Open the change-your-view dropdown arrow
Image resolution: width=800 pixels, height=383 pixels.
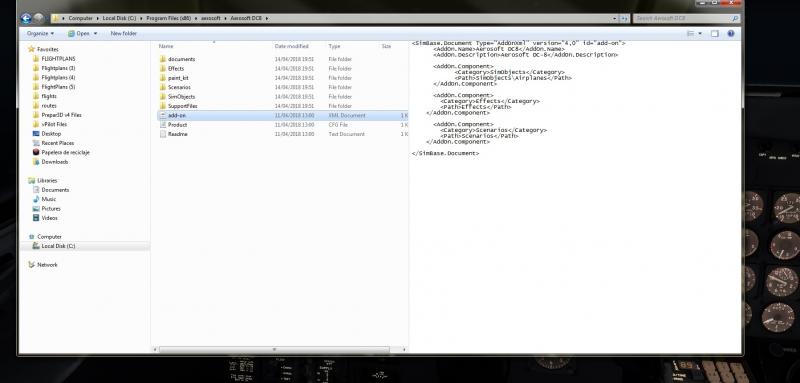click(700, 34)
